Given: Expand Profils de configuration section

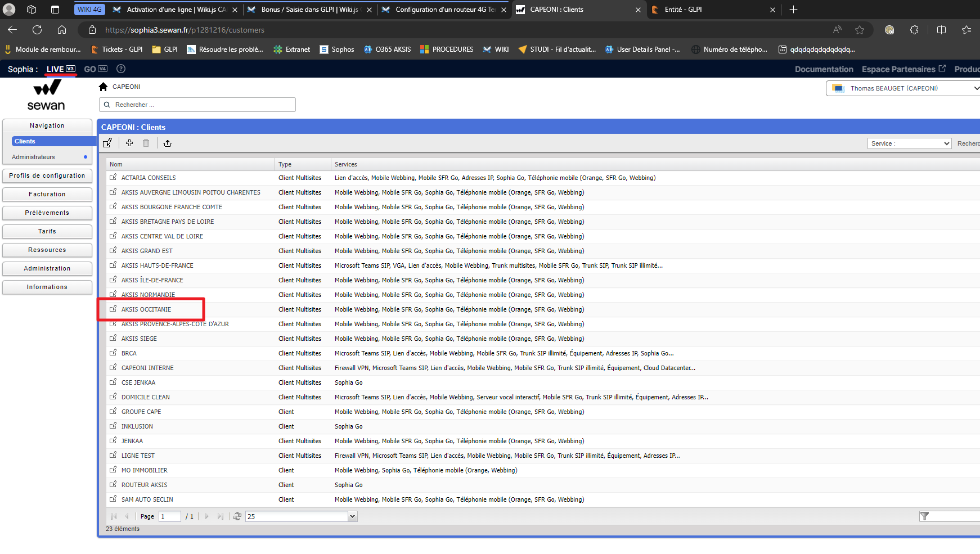Looking at the screenshot, I should click(x=47, y=175).
